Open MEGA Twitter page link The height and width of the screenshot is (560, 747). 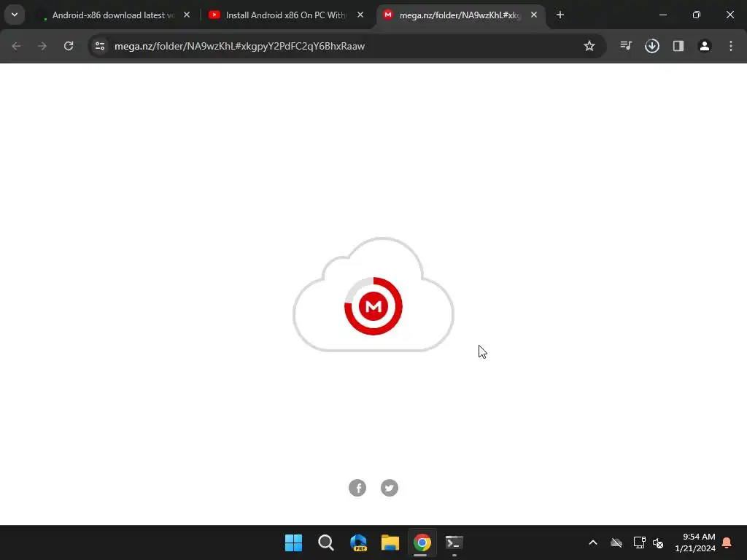[x=390, y=488]
